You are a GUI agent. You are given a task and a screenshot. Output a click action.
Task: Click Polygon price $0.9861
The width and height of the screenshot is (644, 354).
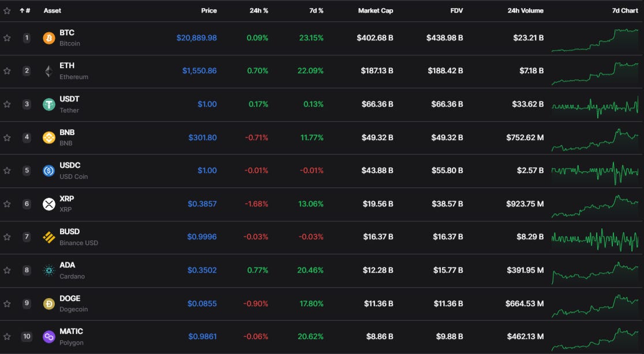[203, 337]
